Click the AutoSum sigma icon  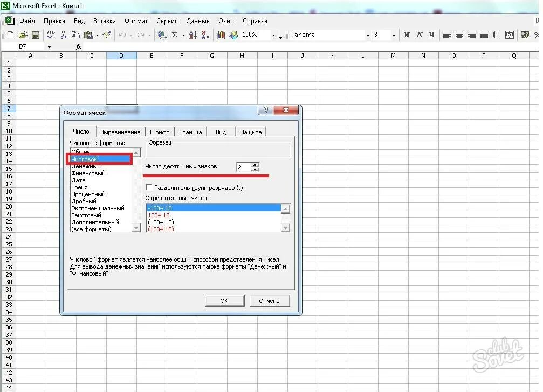175,35
